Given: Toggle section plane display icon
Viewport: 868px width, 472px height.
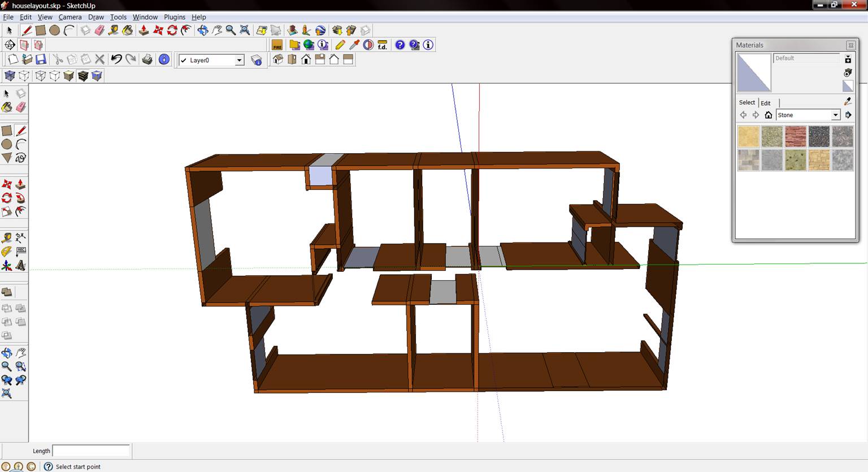Looking at the screenshot, I should [x=24, y=45].
